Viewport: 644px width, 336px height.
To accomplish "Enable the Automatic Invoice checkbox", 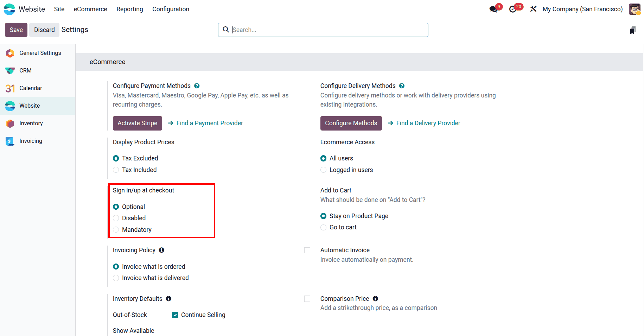I will (x=307, y=250).
